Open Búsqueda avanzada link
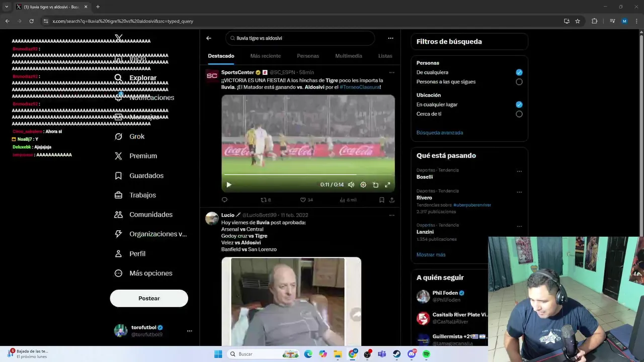Viewport: 644px width, 362px height. [440, 133]
